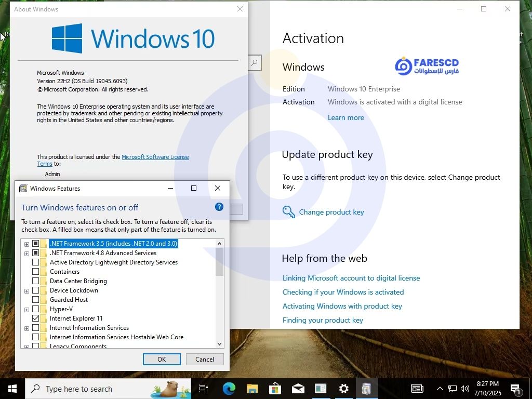532x399 pixels.
Task: Open the taskbar clock and date
Action: pyautogui.click(x=487, y=389)
